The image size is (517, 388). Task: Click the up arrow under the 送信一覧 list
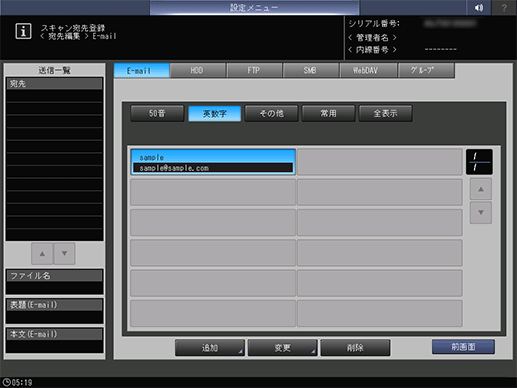point(42,254)
